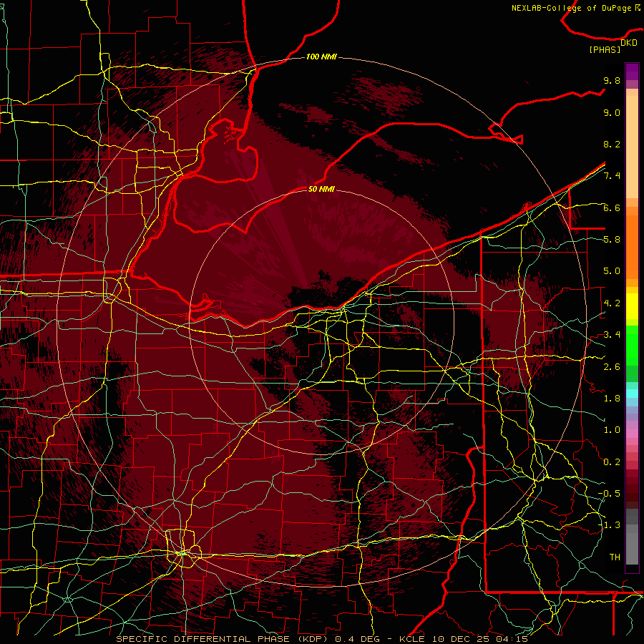Click the (KDP) abbreviation in the caption
The height and width of the screenshot is (644, 644).
(313, 639)
